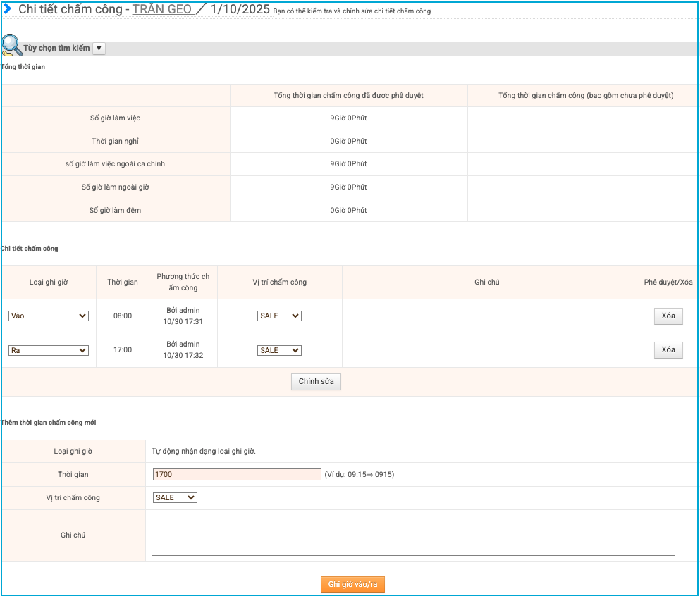Open the TRẦN GEO employee link
700x596 pixels.
(x=161, y=10)
